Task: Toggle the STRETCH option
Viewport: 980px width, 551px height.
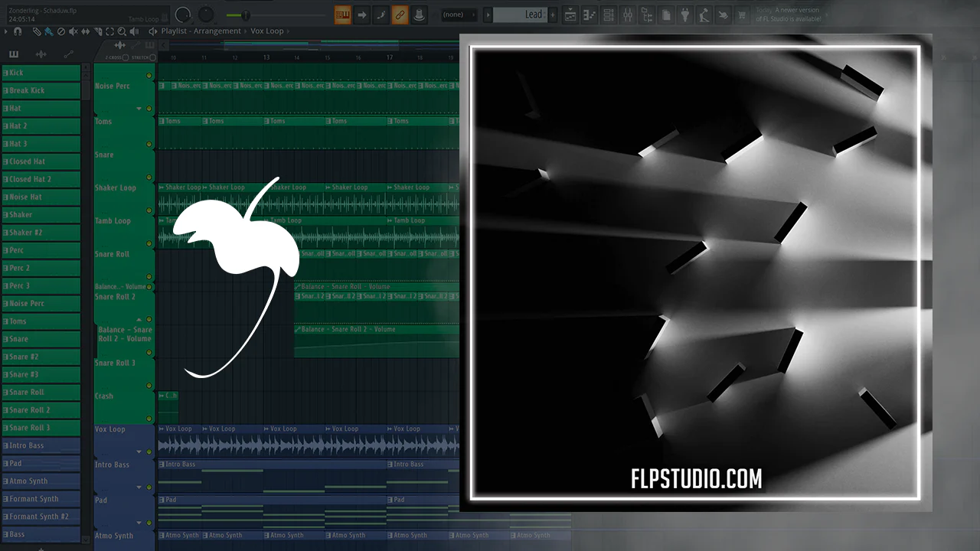Action: [x=152, y=57]
